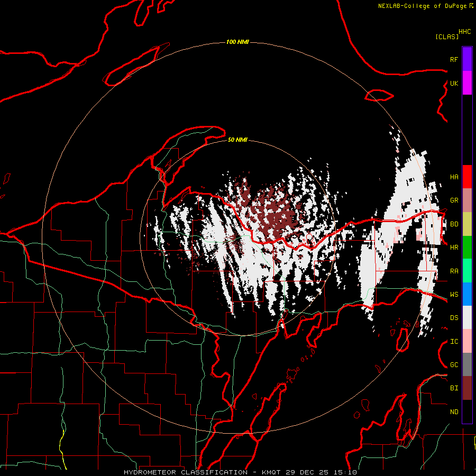Click the "100 NMI" range ring label
This screenshot has width=476, height=476.
pos(237,42)
